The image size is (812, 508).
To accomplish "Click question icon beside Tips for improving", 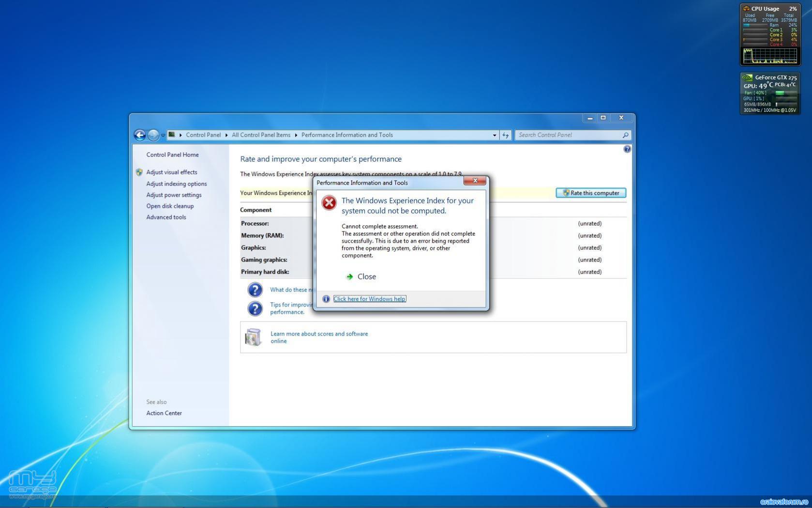I will tap(255, 308).
